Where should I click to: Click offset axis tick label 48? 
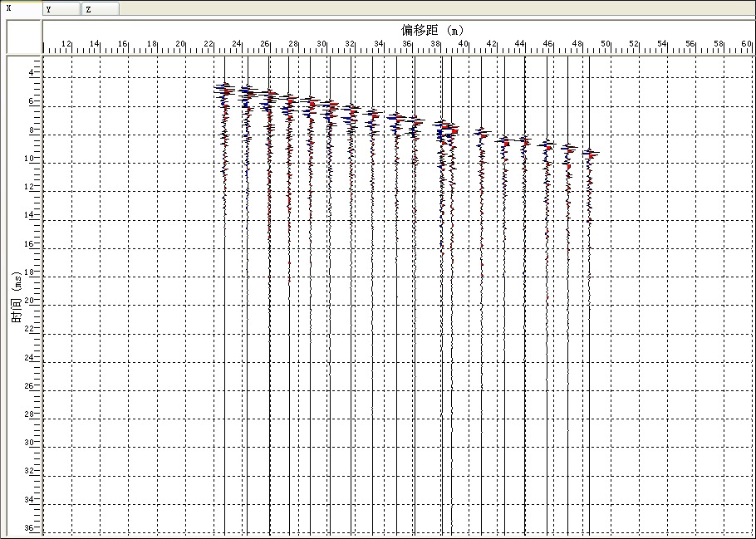(x=577, y=44)
